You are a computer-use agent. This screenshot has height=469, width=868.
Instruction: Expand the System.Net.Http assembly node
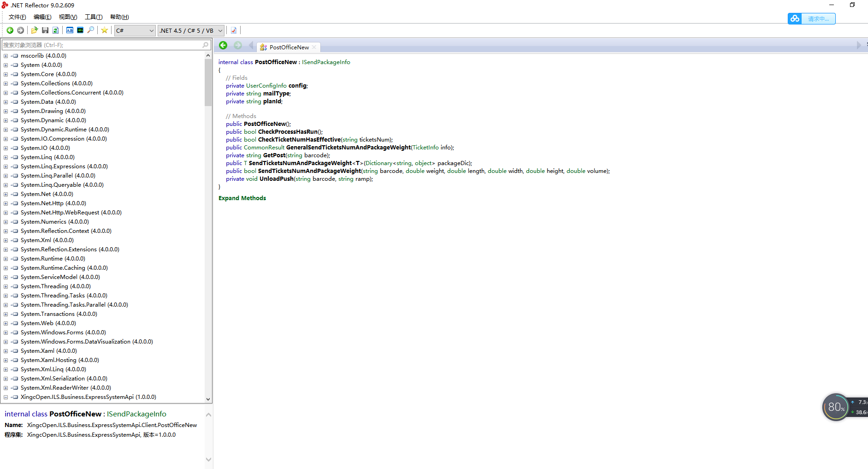tap(6, 203)
